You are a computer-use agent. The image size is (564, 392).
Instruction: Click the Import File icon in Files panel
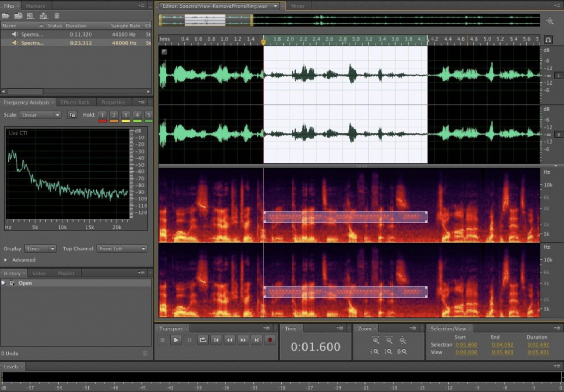coord(18,16)
